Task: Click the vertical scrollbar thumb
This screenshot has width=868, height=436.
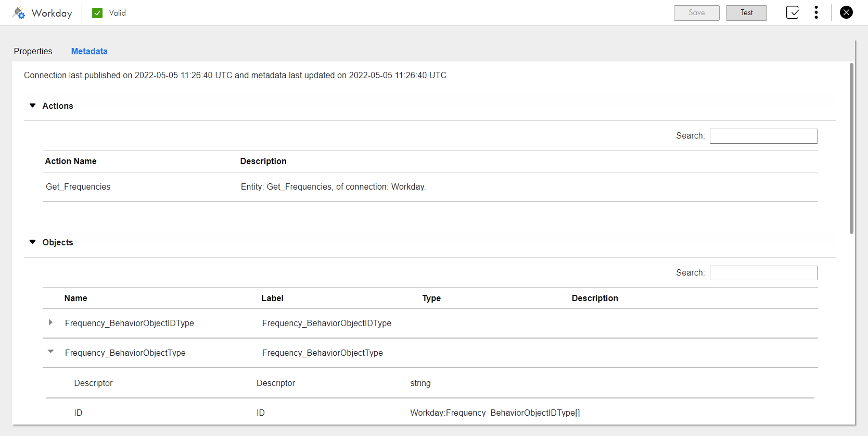Action: 851,148
